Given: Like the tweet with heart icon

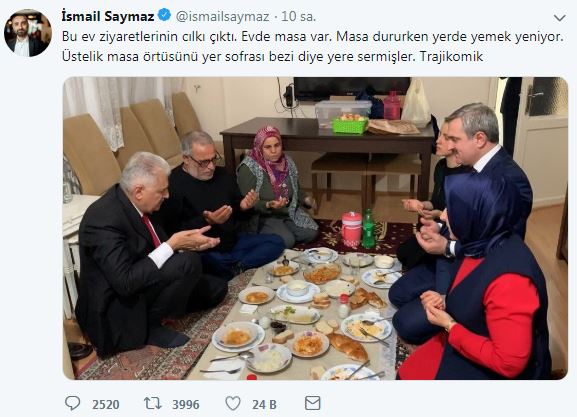Looking at the screenshot, I should tap(233, 403).
